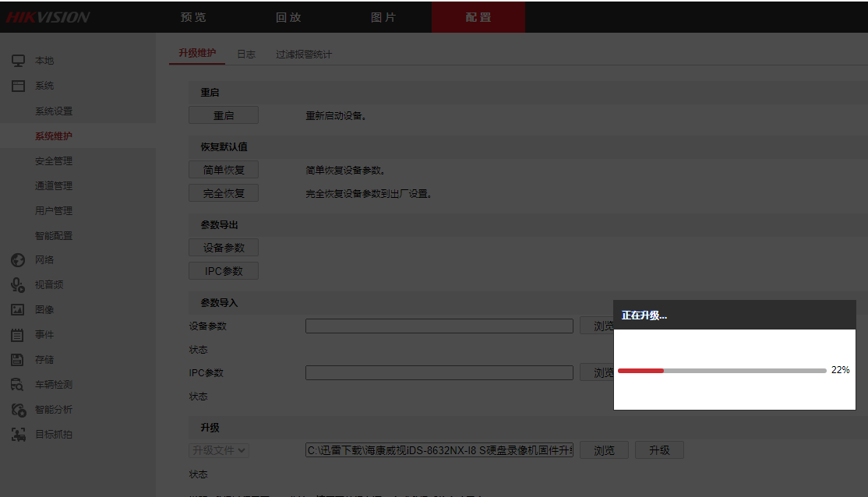Screen dimensions: 868x497
Task: Open 安全管理 in the sidebar
Action: (x=54, y=161)
